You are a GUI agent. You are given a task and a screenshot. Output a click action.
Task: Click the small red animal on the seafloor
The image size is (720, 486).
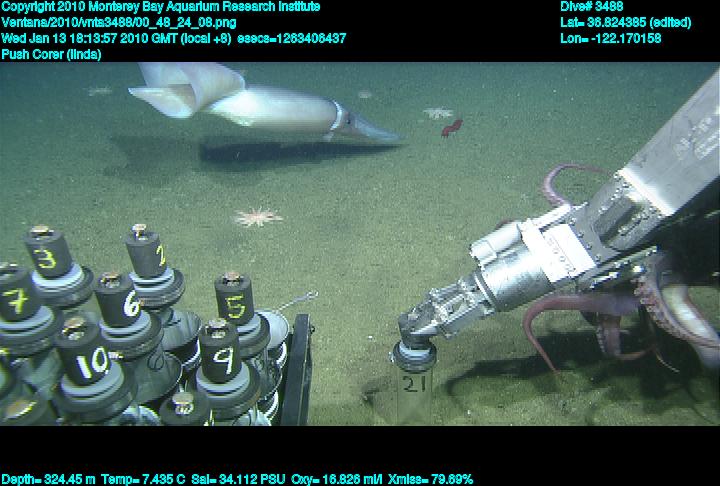[x=452, y=128]
